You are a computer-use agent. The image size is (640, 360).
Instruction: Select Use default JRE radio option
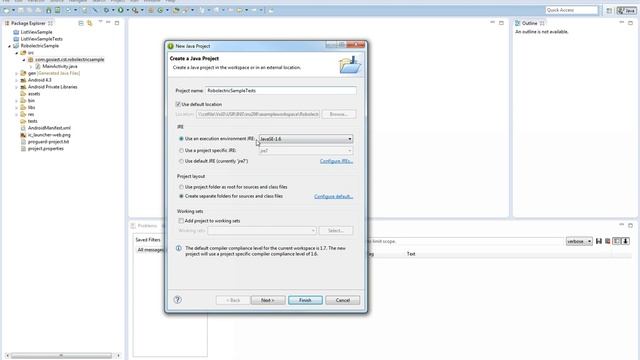point(181,161)
